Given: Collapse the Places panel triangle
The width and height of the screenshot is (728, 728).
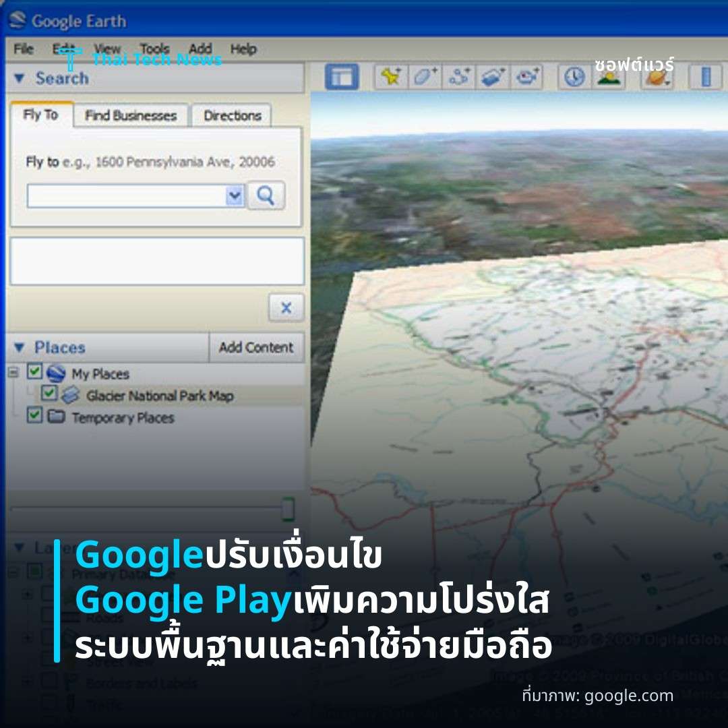Looking at the screenshot, I should pos(19,347).
